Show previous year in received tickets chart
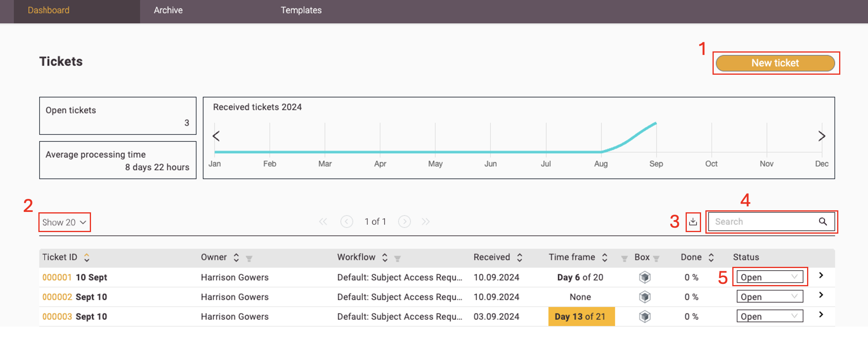The image size is (868, 340). point(216,136)
